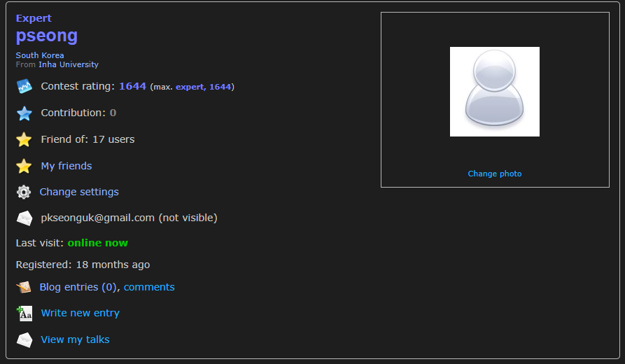Click the Contribution value 0
This screenshot has height=364, width=625.
pyautogui.click(x=113, y=113)
